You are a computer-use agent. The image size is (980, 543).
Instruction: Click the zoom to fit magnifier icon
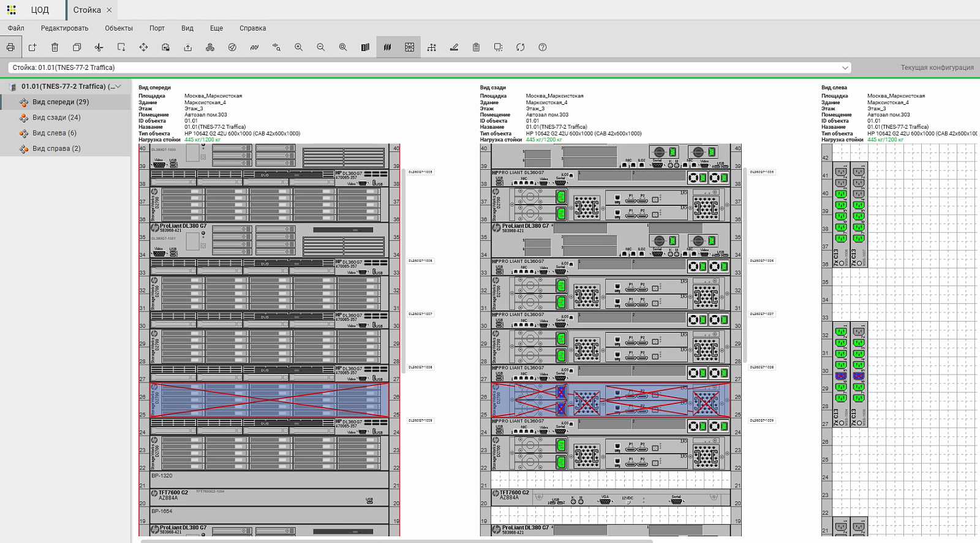[343, 47]
